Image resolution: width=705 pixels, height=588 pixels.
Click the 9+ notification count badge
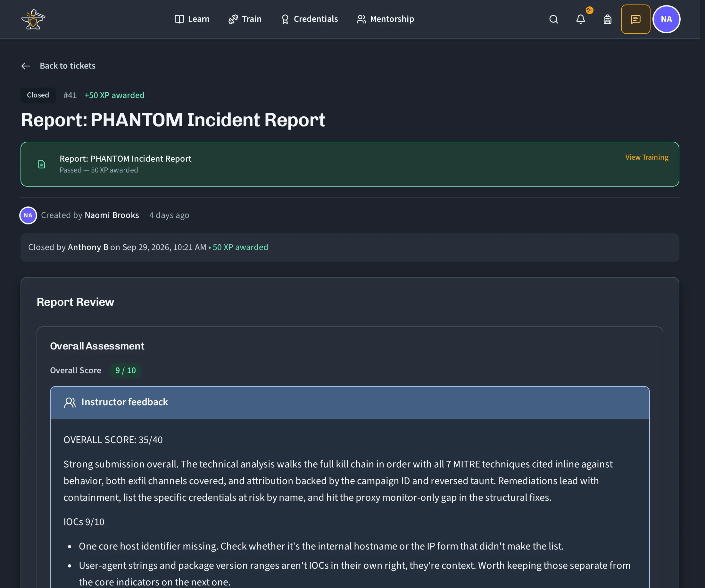coord(590,10)
